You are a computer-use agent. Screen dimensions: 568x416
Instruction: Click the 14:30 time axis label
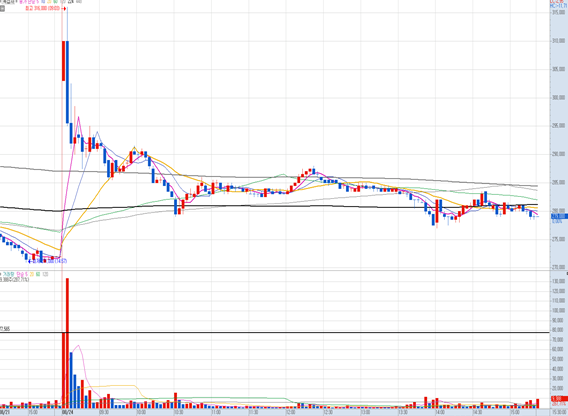coord(477,412)
